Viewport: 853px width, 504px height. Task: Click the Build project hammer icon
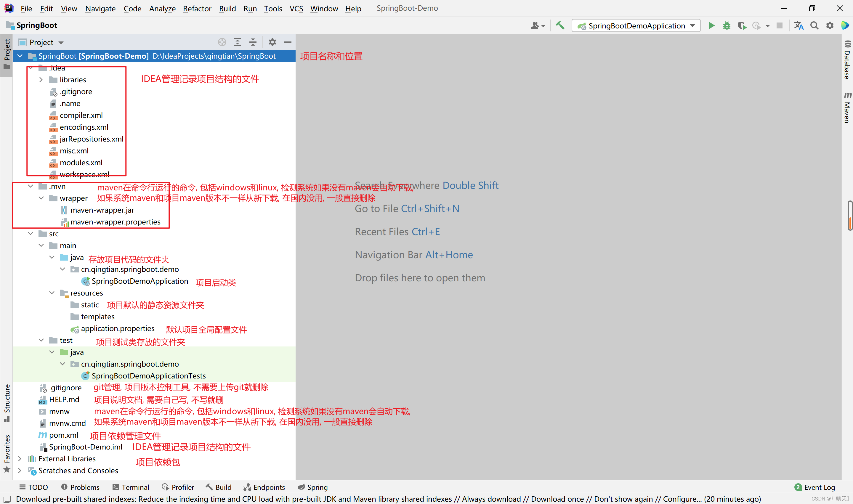coord(560,25)
